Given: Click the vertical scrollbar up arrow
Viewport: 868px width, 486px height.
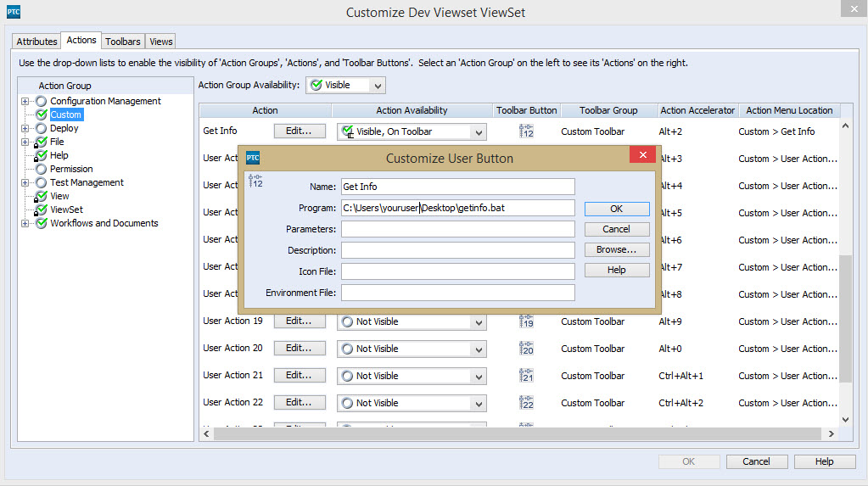Looking at the screenshot, I should (x=845, y=126).
